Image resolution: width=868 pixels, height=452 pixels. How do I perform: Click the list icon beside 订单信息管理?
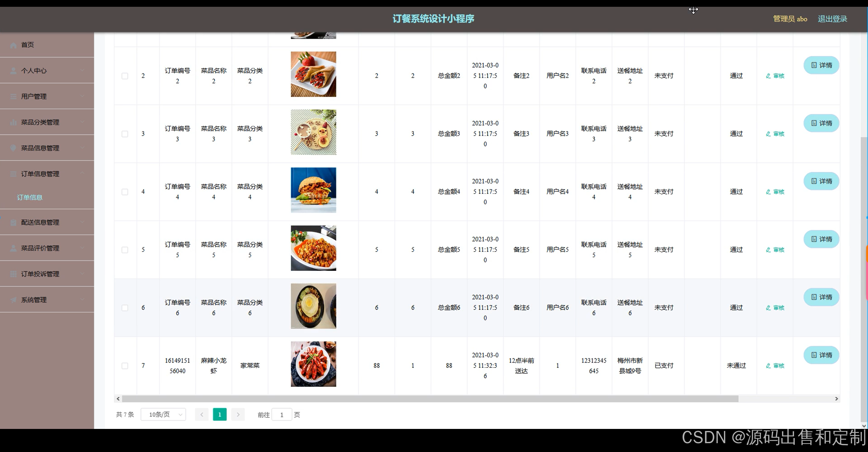(x=13, y=174)
